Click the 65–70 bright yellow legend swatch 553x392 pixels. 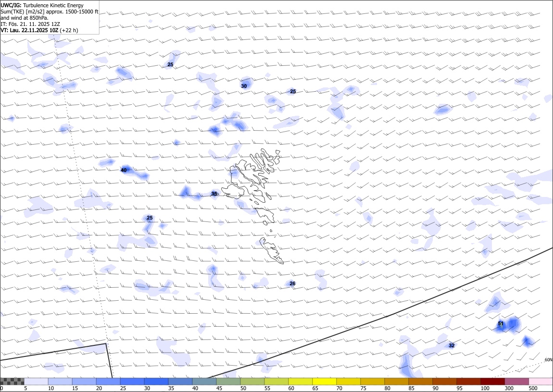pos(324,381)
